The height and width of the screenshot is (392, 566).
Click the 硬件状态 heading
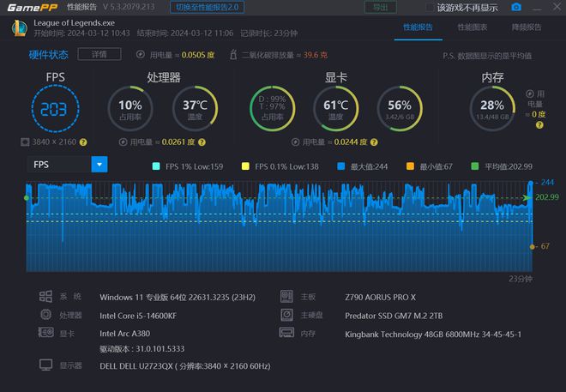[48, 55]
